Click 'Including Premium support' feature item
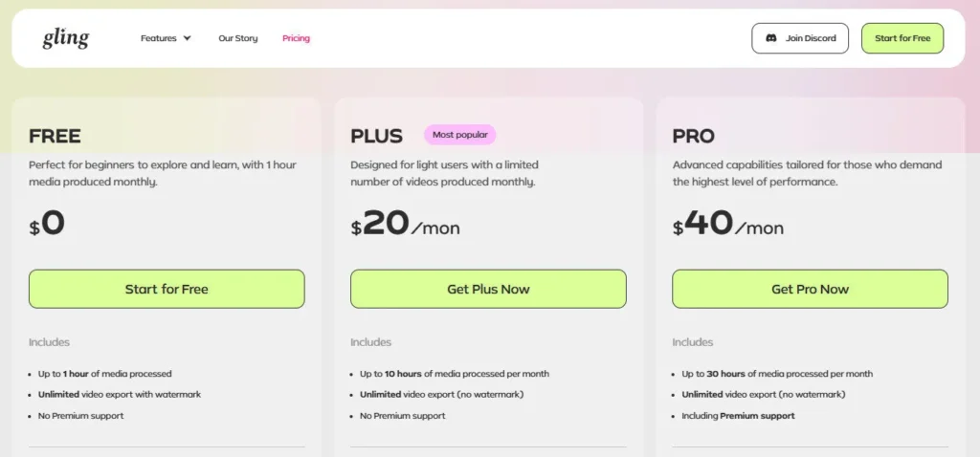 tap(738, 416)
